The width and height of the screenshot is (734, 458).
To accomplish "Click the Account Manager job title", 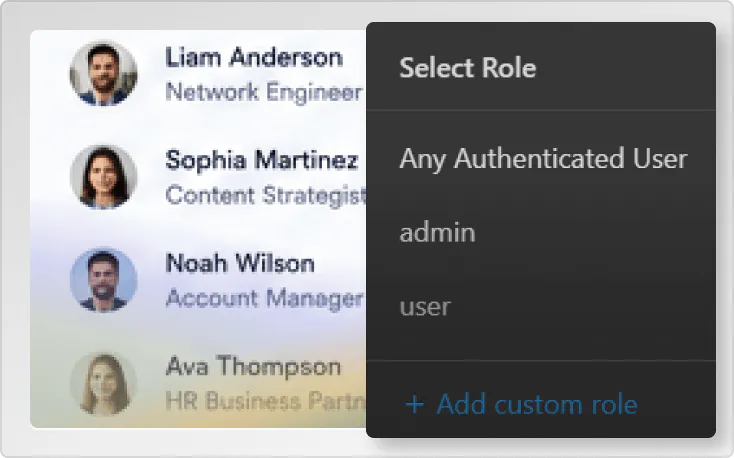I will pos(264,298).
